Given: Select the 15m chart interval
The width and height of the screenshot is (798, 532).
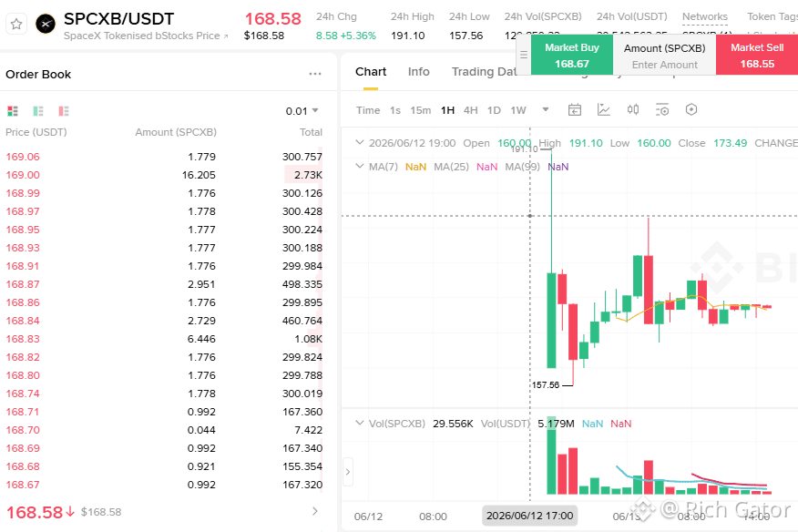Looking at the screenshot, I should pyautogui.click(x=420, y=110).
